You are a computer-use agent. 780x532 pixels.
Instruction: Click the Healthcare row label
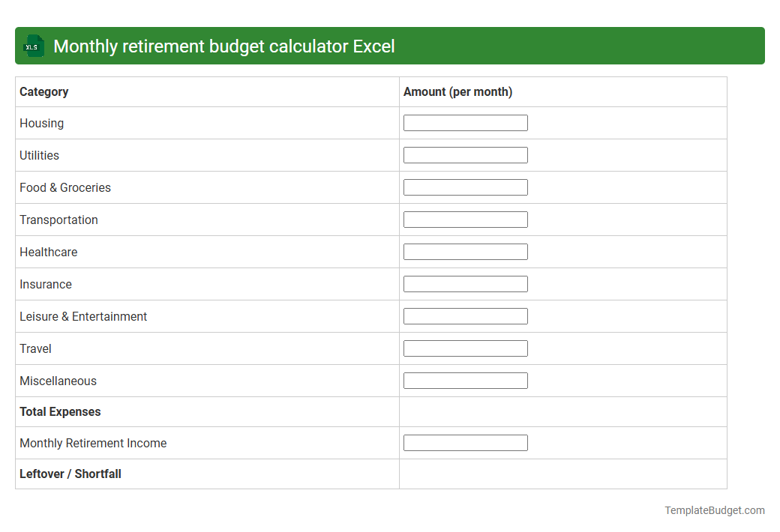[48, 252]
